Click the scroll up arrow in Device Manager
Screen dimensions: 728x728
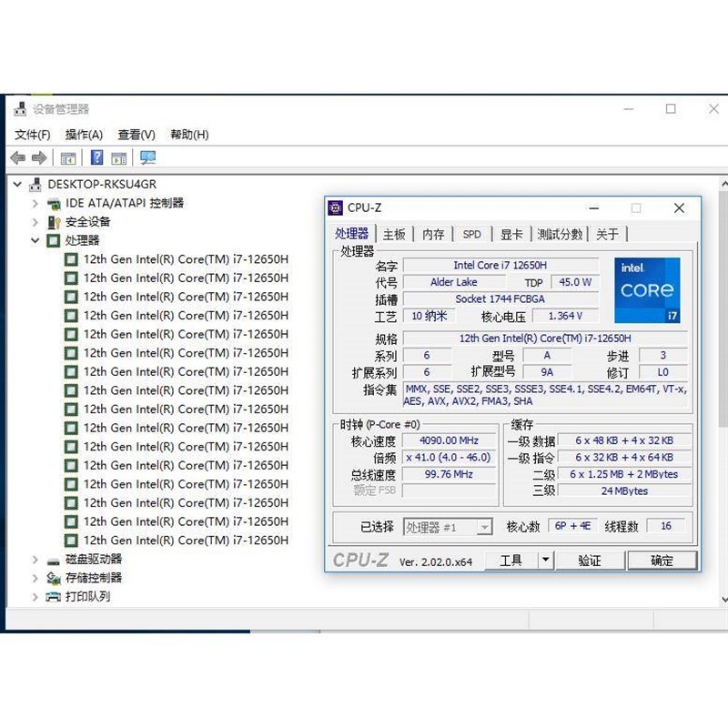(x=723, y=183)
